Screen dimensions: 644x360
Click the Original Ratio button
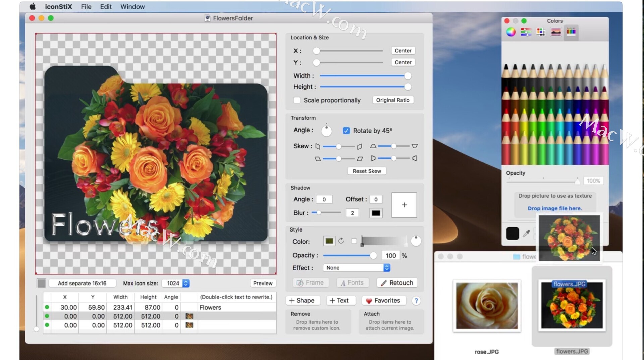pyautogui.click(x=392, y=100)
